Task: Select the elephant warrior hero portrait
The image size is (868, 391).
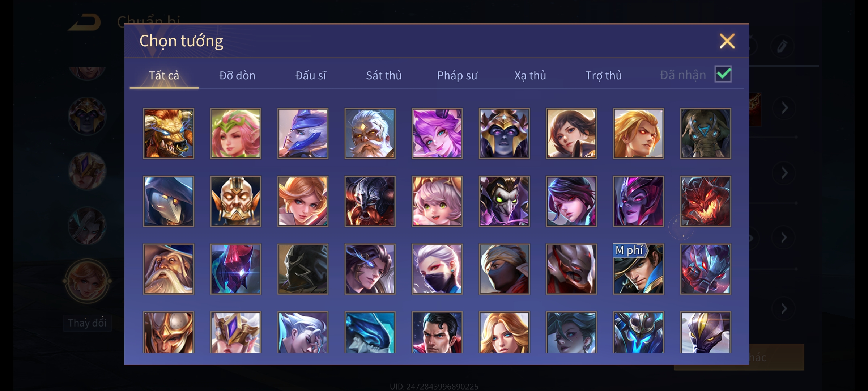Action: tap(706, 133)
